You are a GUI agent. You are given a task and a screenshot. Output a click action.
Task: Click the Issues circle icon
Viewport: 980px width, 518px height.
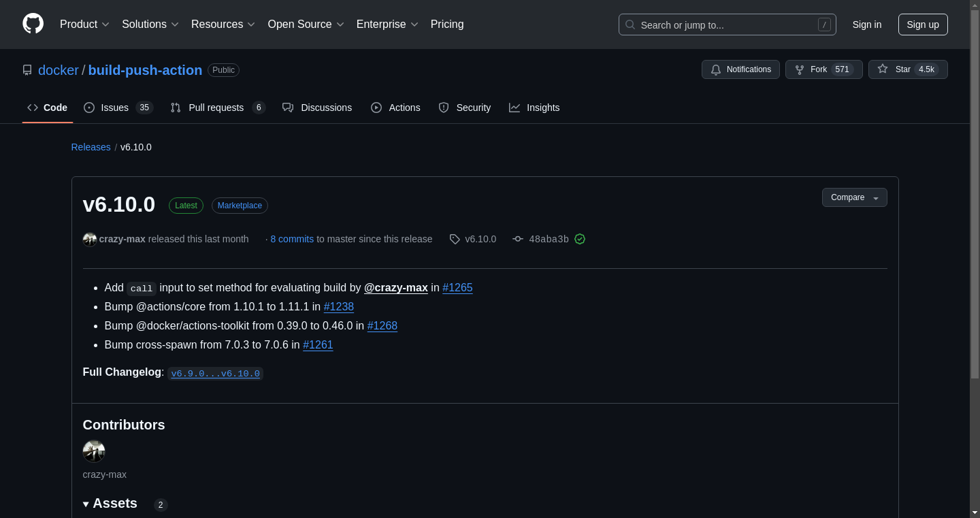89,108
